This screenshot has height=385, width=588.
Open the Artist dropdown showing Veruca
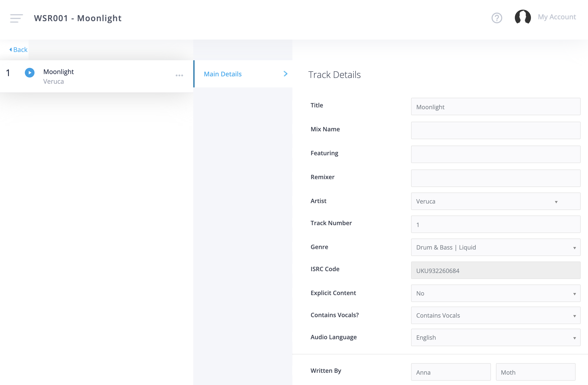click(496, 201)
